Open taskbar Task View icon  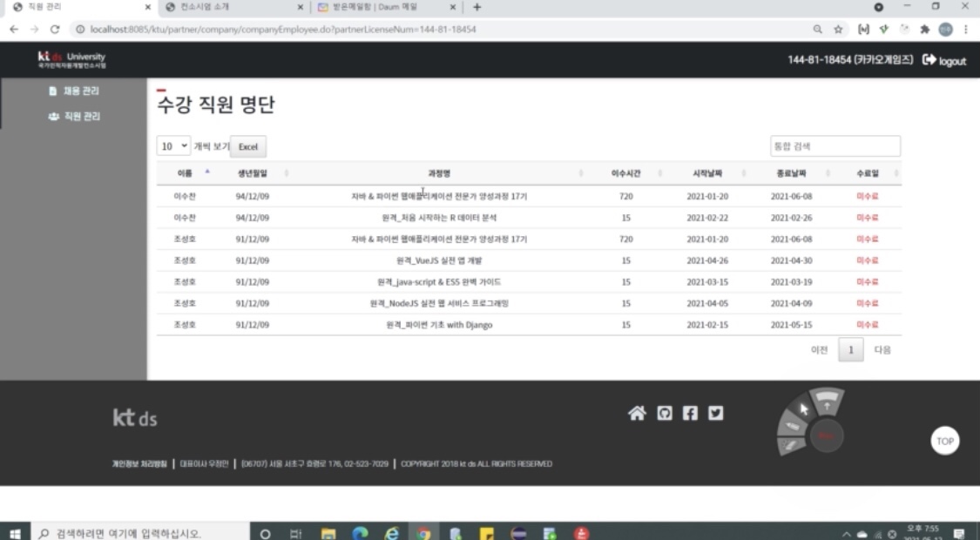296,533
